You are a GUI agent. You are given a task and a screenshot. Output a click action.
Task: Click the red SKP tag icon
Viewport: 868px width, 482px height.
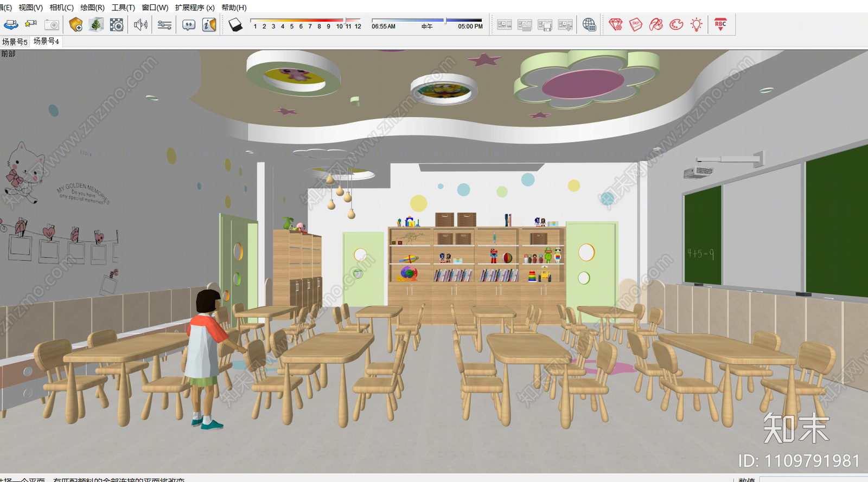636,24
